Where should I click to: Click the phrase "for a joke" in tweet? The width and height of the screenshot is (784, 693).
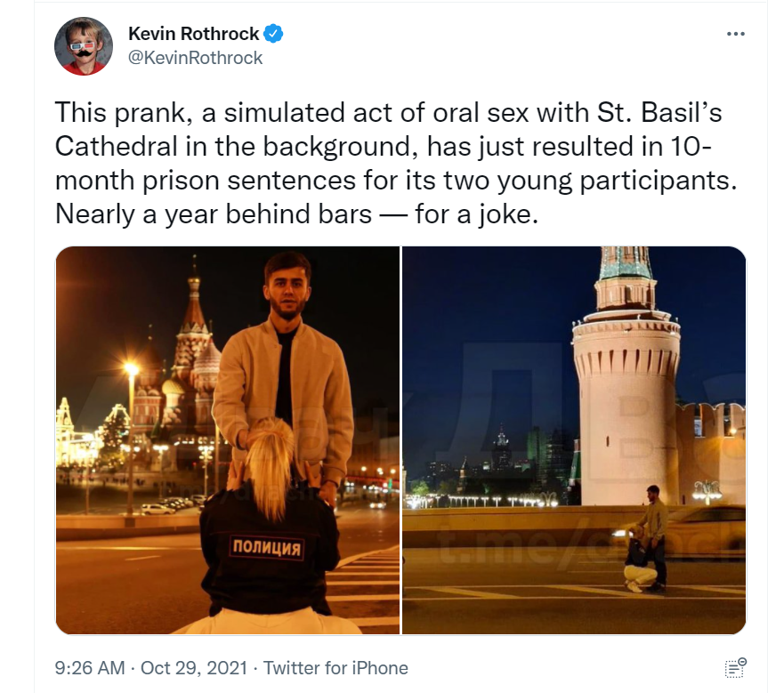476,214
